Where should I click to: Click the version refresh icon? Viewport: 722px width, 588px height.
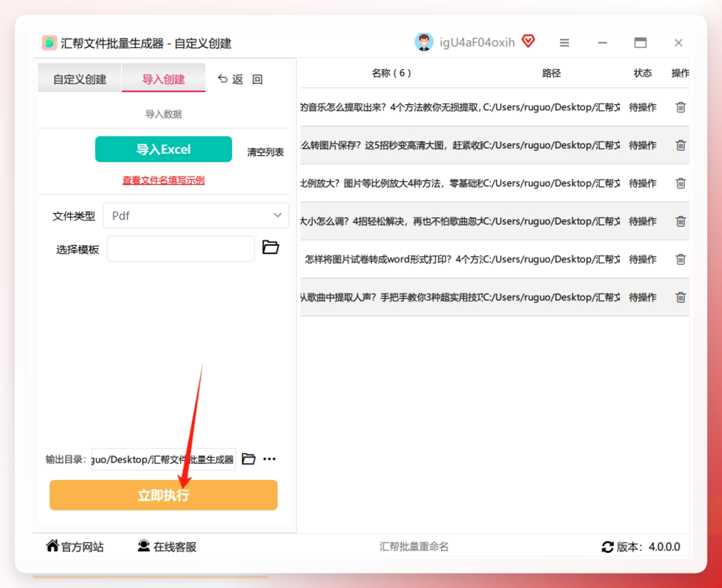[608, 546]
